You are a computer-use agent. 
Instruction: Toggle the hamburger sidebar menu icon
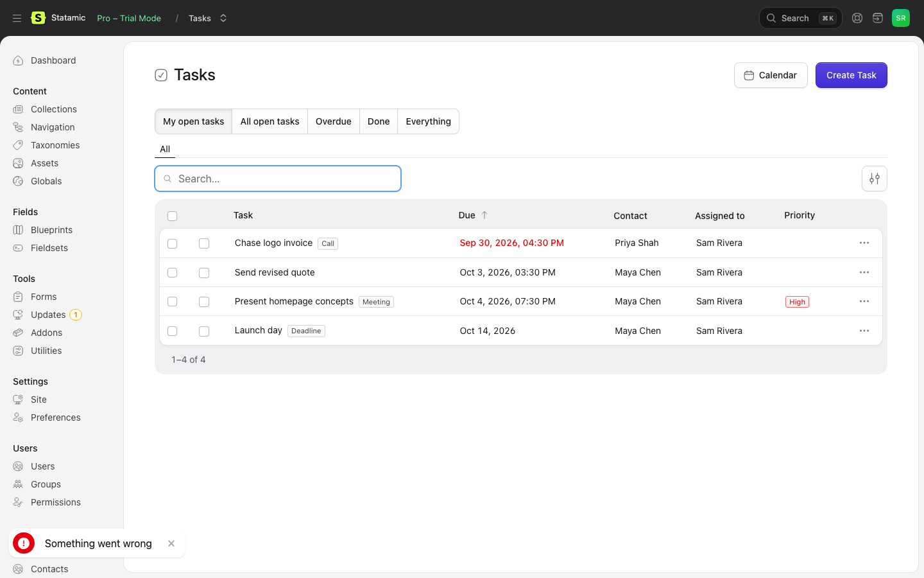(x=17, y=18)
